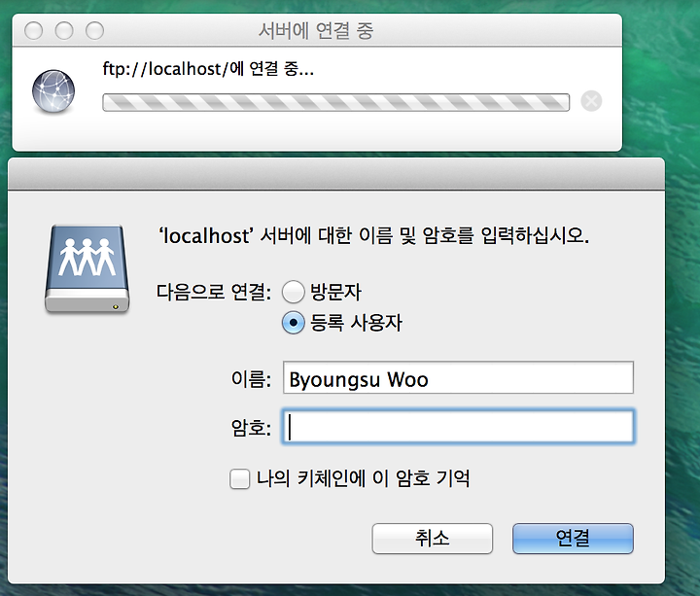This screenshot has width=700, height=596.
Task: Click the connection progress bar
Action: pos(335,102)
